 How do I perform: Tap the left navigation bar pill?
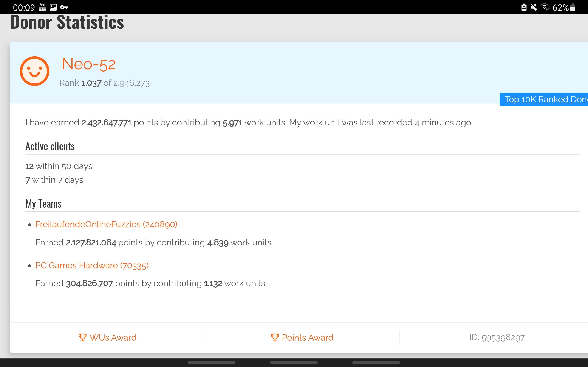tap(212, 362)
